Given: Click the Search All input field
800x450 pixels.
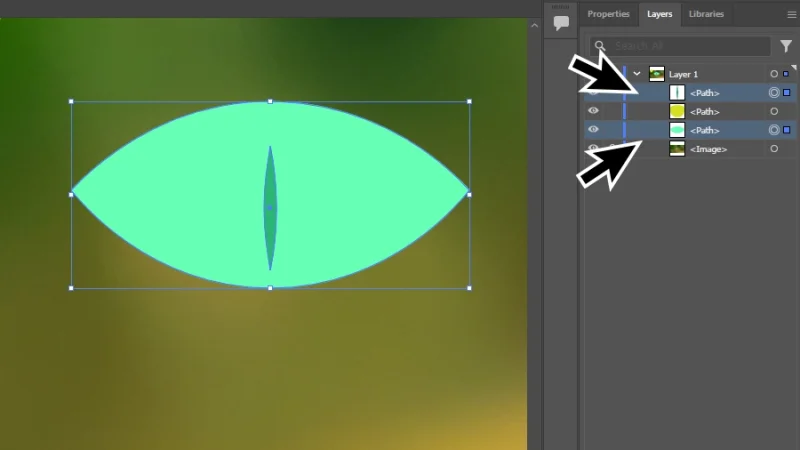Looking at the screenshot, I should (x=690, y=46).
